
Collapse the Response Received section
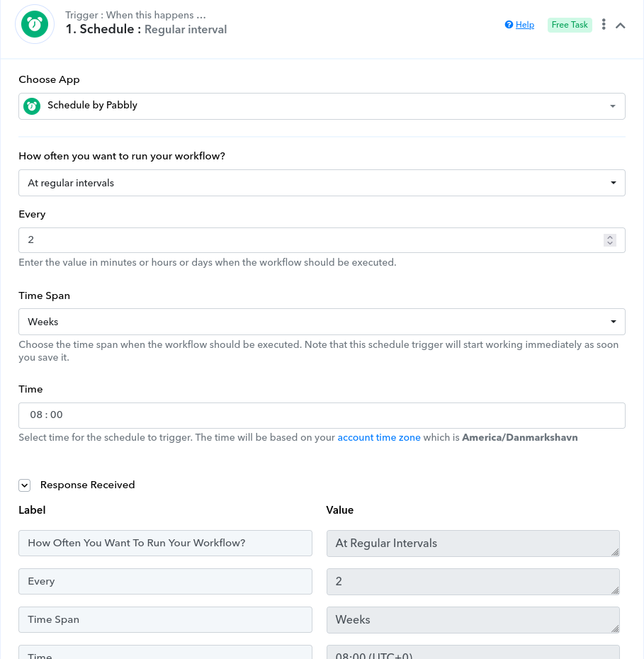24,485
